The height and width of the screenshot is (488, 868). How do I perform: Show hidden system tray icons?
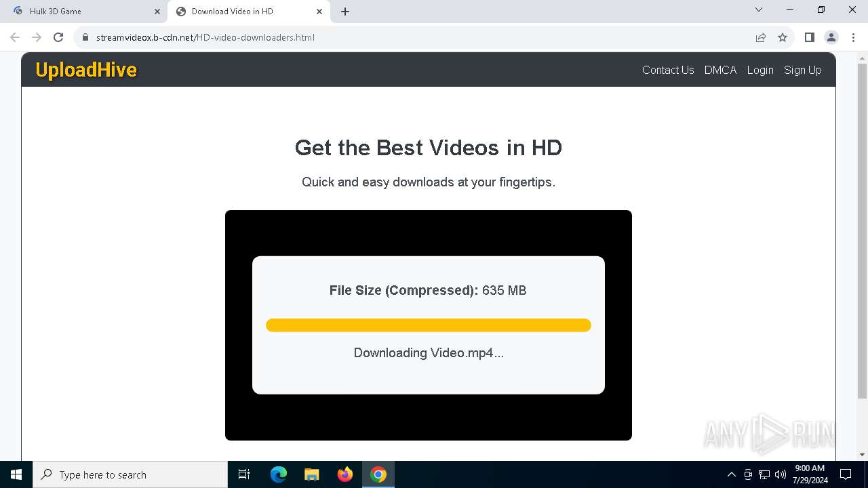731,474
